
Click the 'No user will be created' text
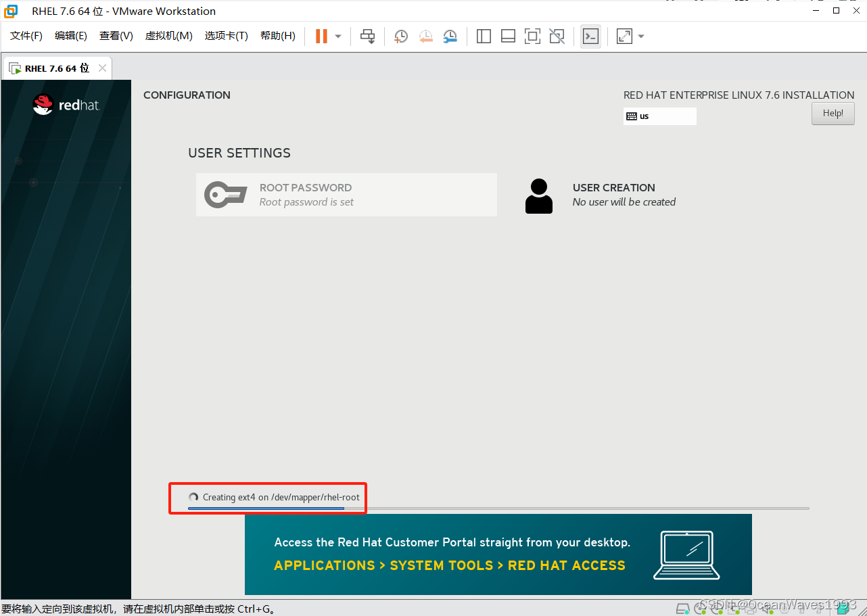point(624,202)
